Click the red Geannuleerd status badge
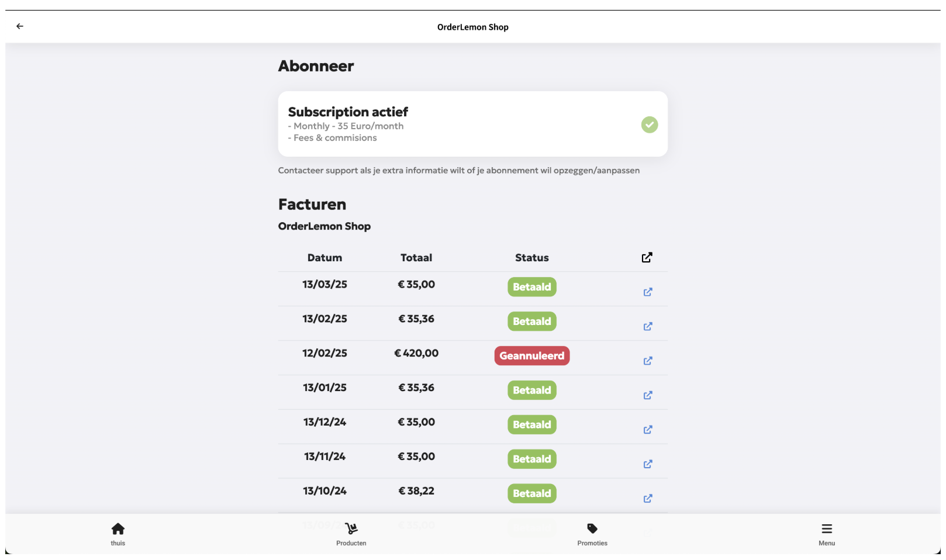Image resolution: width=946 pixels, height=560 pixels. point(531,356)
